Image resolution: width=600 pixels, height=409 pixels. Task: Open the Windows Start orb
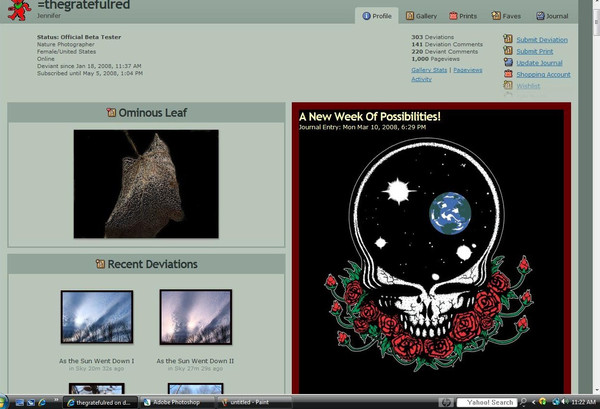click(x=3, y=402)
